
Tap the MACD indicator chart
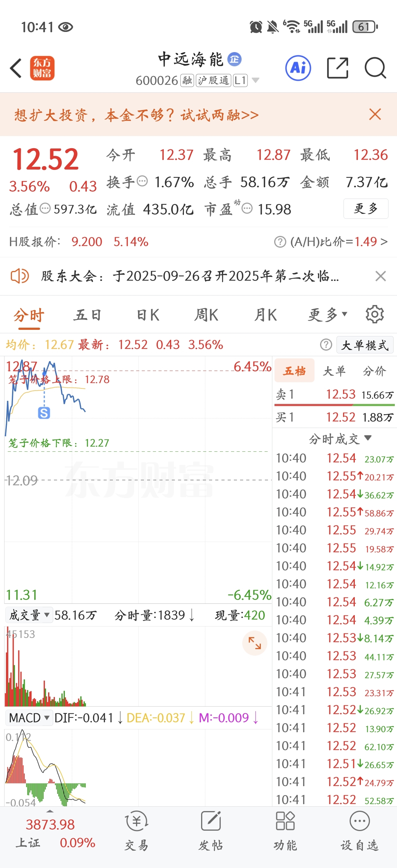(138, 767)
